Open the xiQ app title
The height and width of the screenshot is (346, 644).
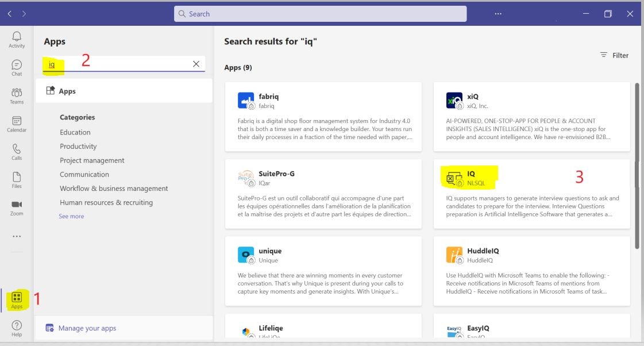click(x=473, y=97)
